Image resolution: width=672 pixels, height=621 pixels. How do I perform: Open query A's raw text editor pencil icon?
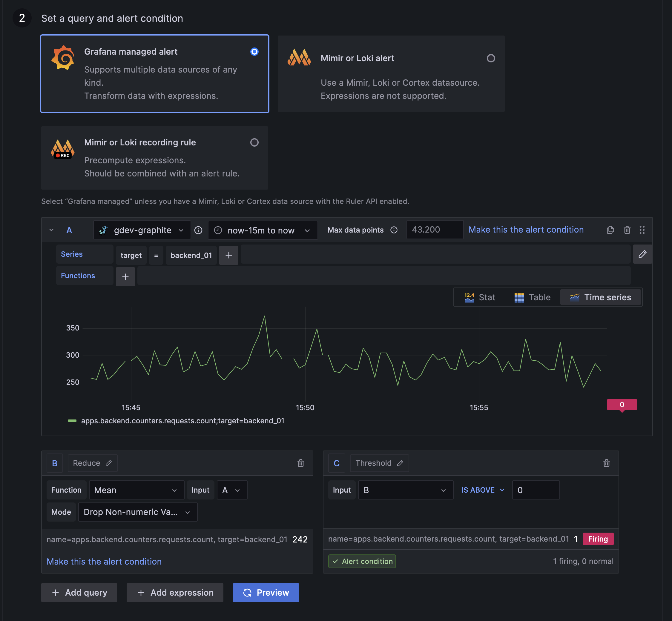click(x=642, y=254)
